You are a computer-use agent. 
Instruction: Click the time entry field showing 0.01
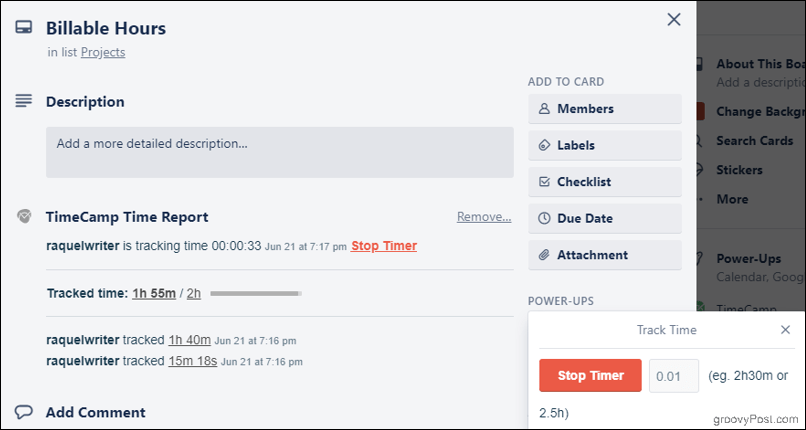673,376
